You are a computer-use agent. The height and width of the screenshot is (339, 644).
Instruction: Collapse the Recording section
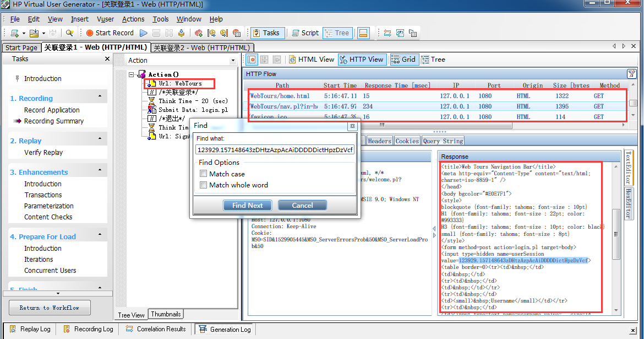[100, 96]
